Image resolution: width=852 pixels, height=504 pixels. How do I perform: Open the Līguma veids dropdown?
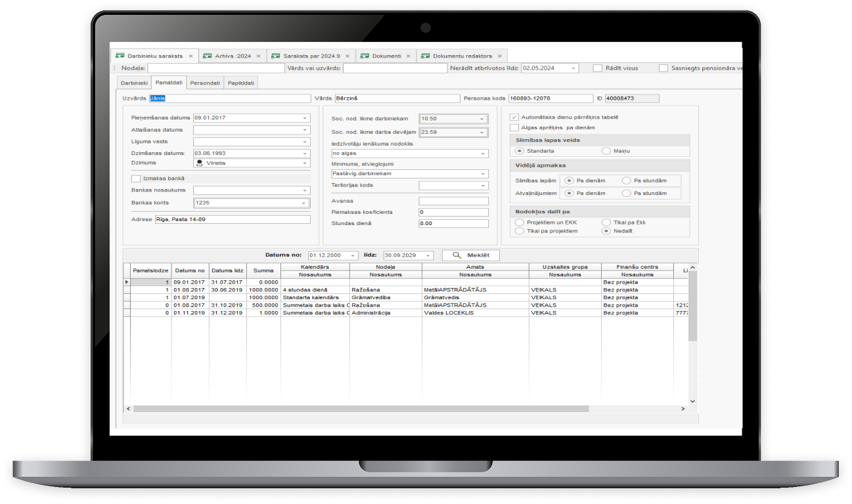[305, 142]
